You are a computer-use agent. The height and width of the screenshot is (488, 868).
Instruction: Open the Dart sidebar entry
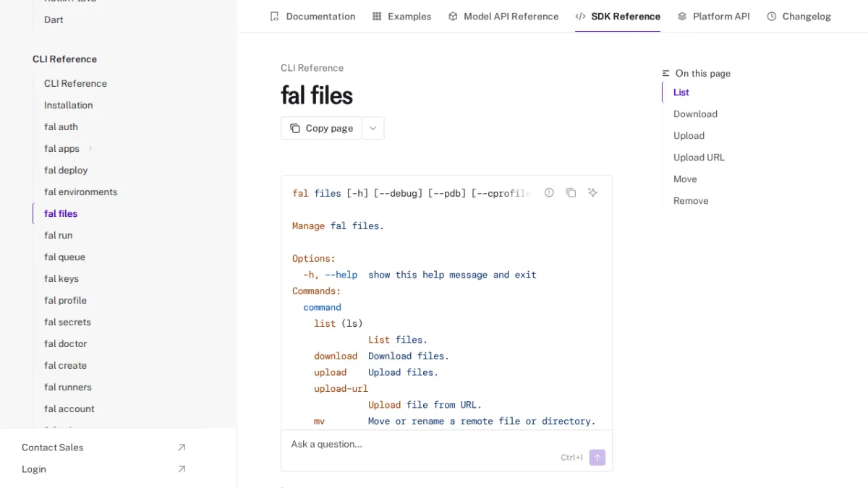point(54,20)
